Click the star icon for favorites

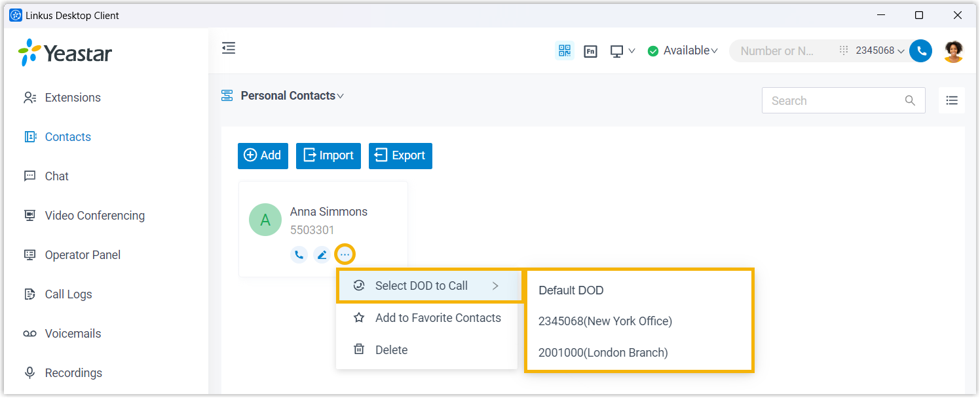click(x=359, y=318)
